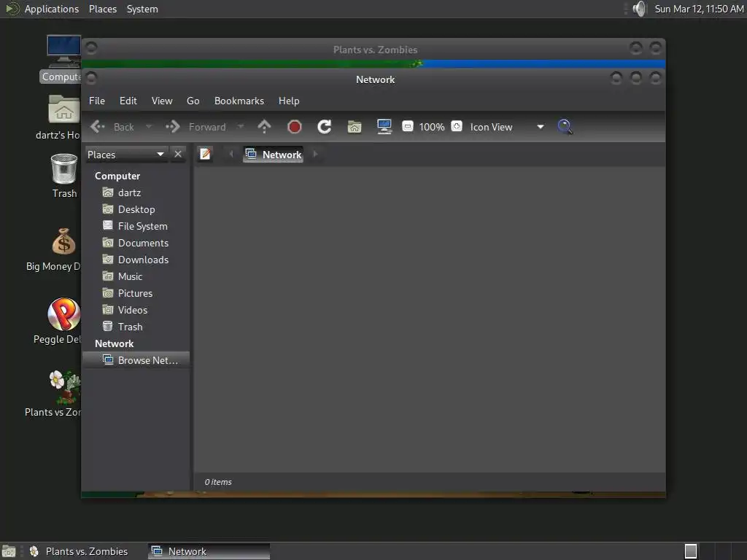
Task: Open the Places sidebar selector dropdown
Action: (127, 155)
